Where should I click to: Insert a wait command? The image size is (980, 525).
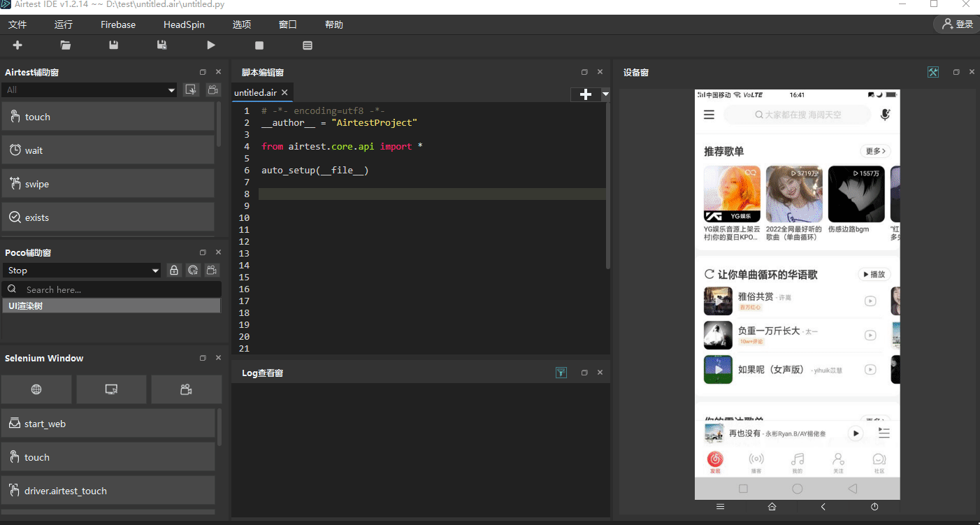click(x=108, y=150)
